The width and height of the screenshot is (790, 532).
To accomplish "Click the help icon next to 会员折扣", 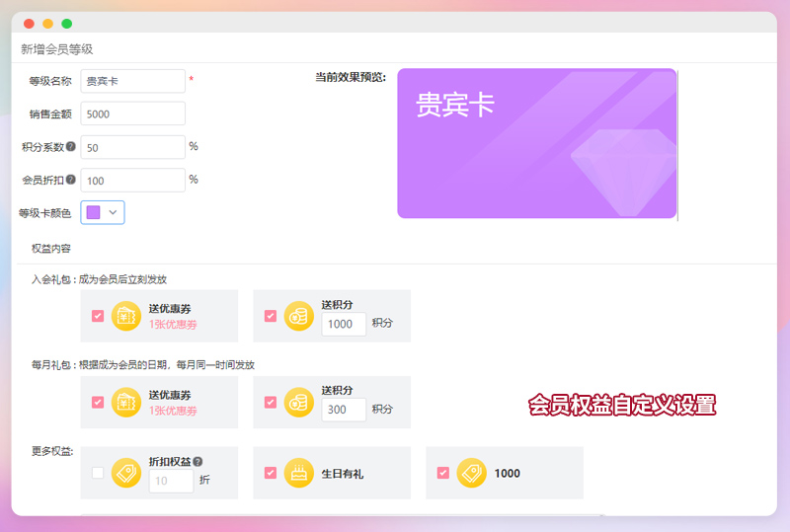I will click(71, 180).
